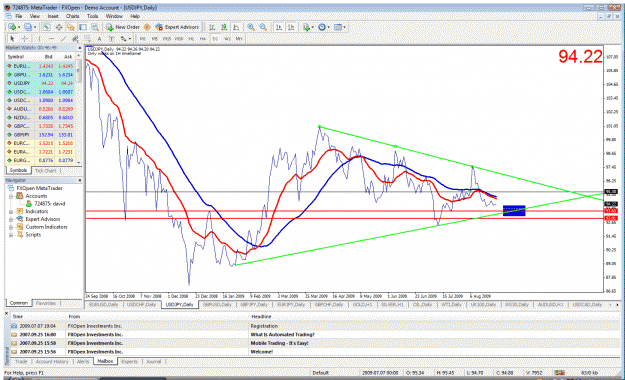Select the 724875: david account
The height and width of the screenshot is (380, 625).
[x=45, y=204]
